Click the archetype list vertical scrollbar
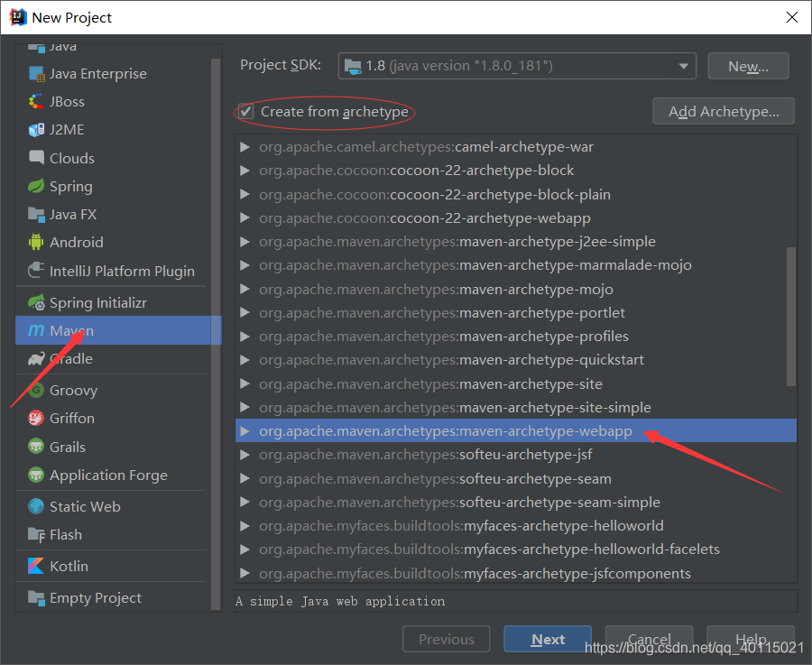The image size is (812, 665). coord(790,316)
